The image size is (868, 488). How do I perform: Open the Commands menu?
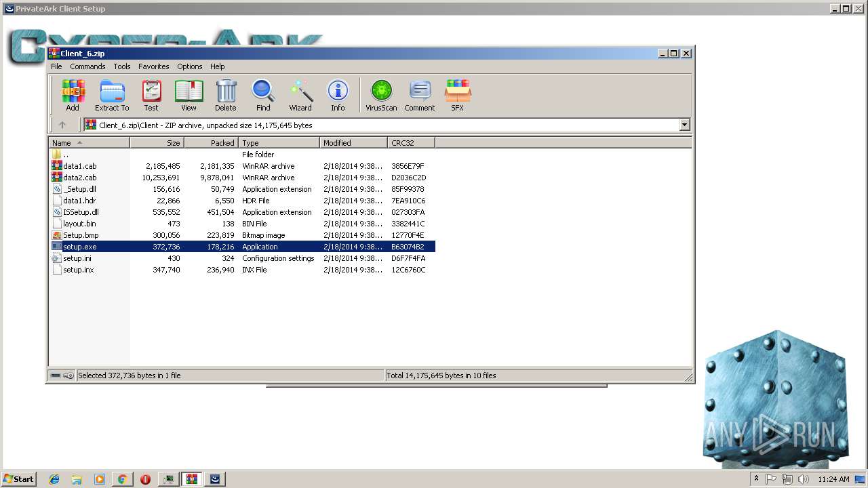[87, 66]
